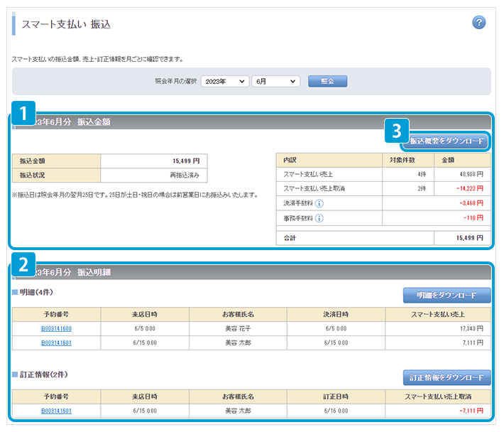Image resolution: width=504 pixels, height=432 pixels.
Task: Click the help question mark icon
Action: coord(479,23)
